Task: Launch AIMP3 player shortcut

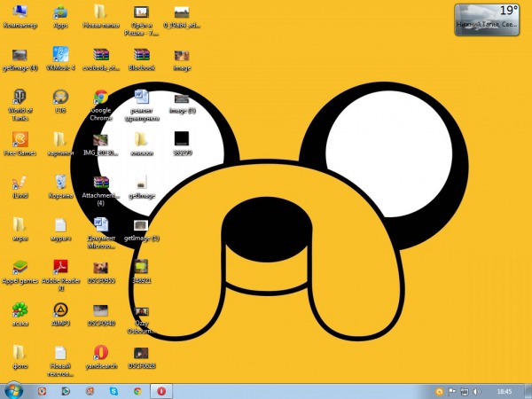Action: click(60, 314)
